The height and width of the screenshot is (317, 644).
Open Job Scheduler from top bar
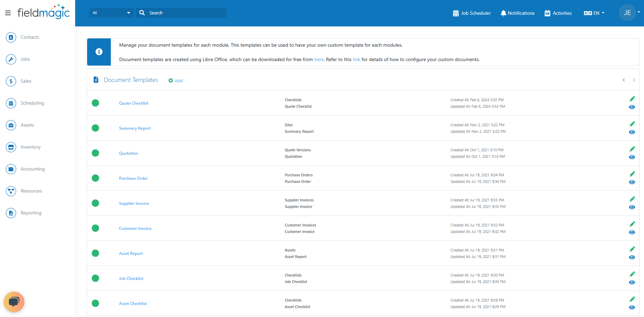pyautogui.click(x=472, y=13)
